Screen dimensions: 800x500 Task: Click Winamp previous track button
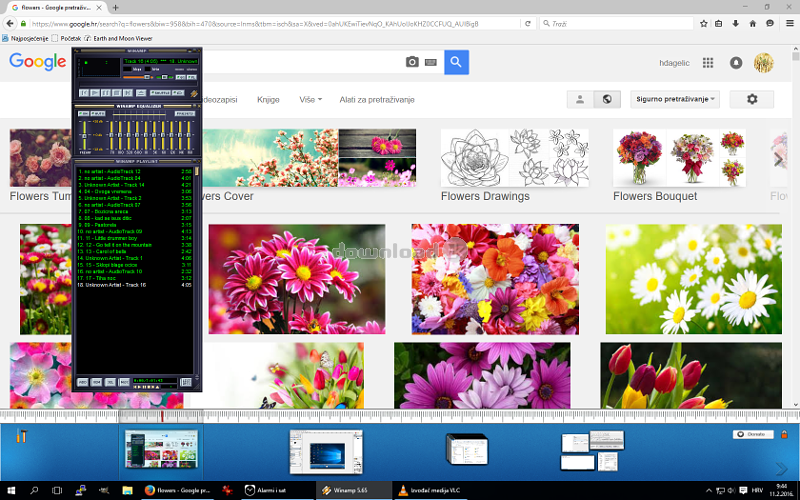84,93
